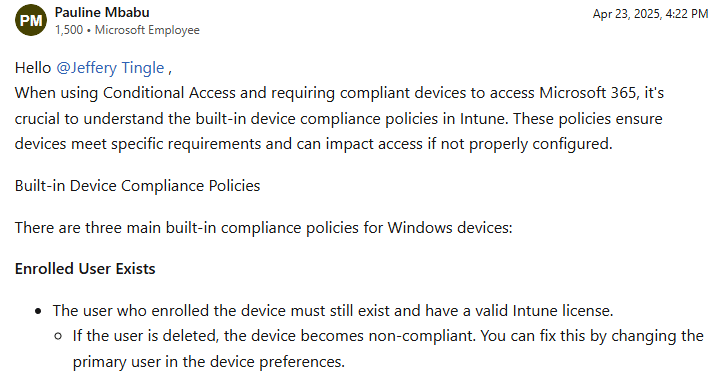Click bullet text The user who enrolled
Viewport: 724px width, 381px height.
pyautogui.click(x=333, y=311)
